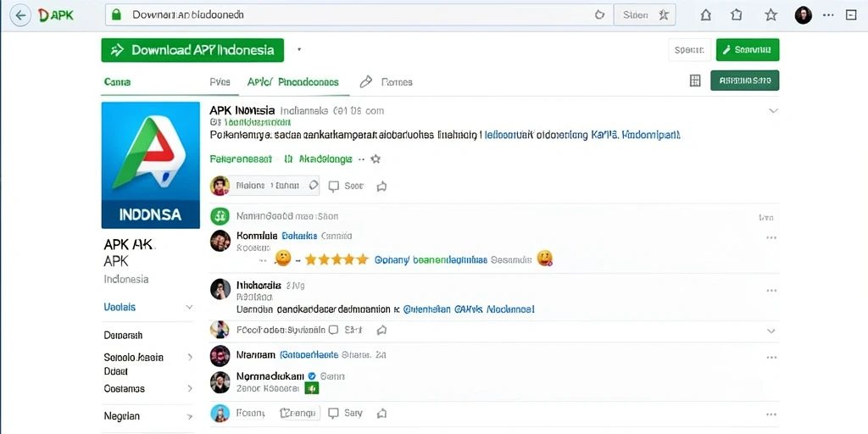Click comment icon in FCoolroden row
Screen dimensions: 868x434
pyautogui.click(x=333, y=330)
